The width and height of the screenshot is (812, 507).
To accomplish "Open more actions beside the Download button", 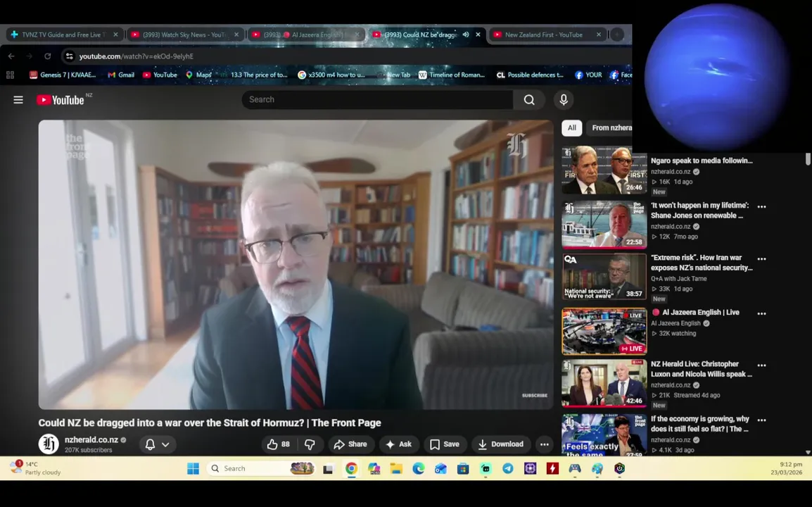I will [x=545, y=444].
